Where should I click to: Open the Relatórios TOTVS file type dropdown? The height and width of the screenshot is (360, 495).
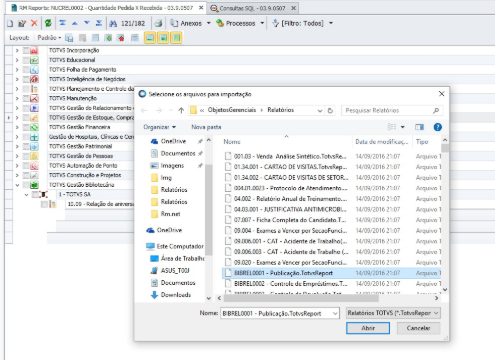point(393,313)
